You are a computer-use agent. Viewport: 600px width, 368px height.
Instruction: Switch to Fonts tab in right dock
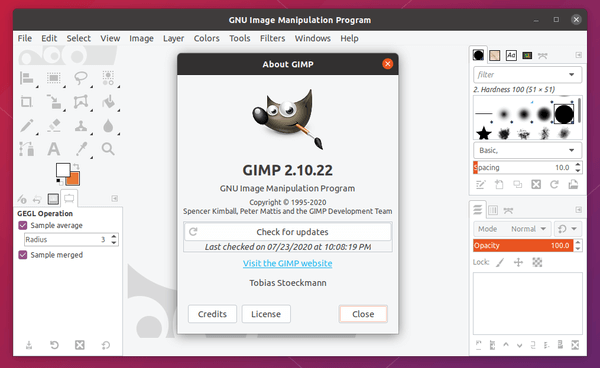click(511, 55)
